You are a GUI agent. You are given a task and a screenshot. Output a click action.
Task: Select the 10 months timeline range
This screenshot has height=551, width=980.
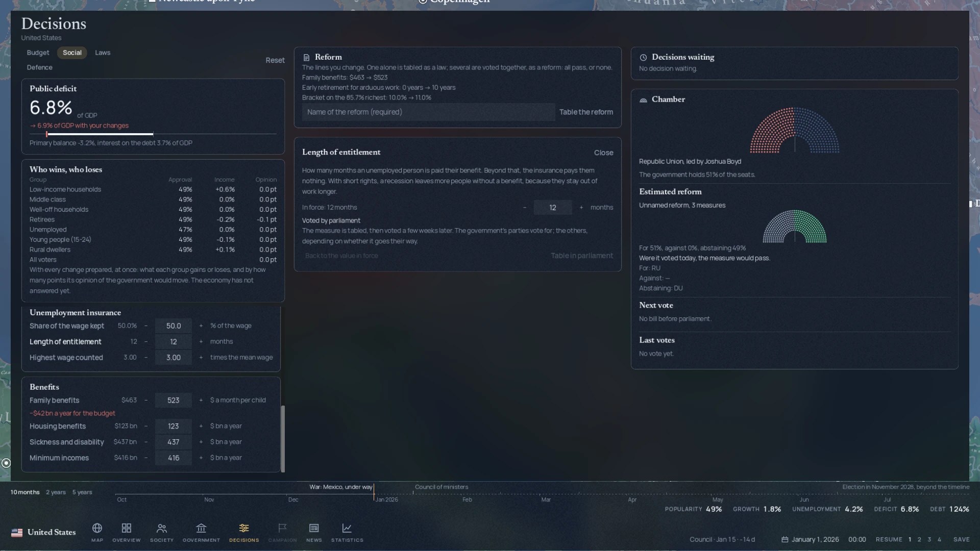coord(25,492)
